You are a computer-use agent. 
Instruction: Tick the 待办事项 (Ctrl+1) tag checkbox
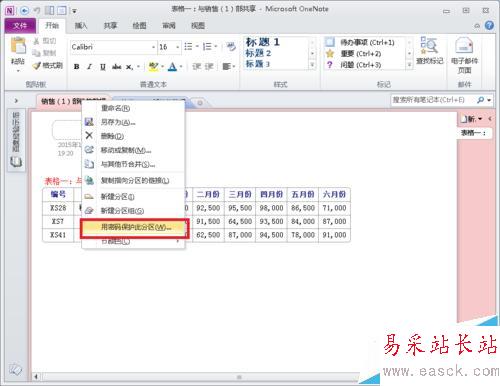330,42
